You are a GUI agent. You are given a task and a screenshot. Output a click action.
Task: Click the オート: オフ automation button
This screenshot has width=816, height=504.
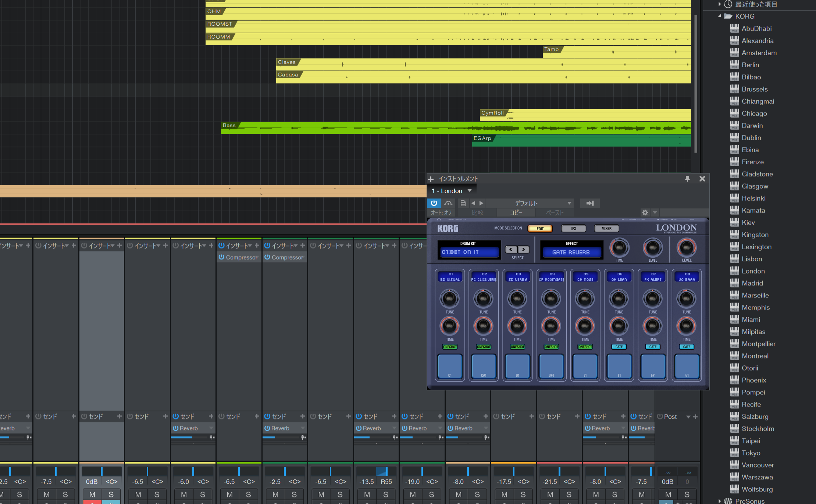pos(441,212)
